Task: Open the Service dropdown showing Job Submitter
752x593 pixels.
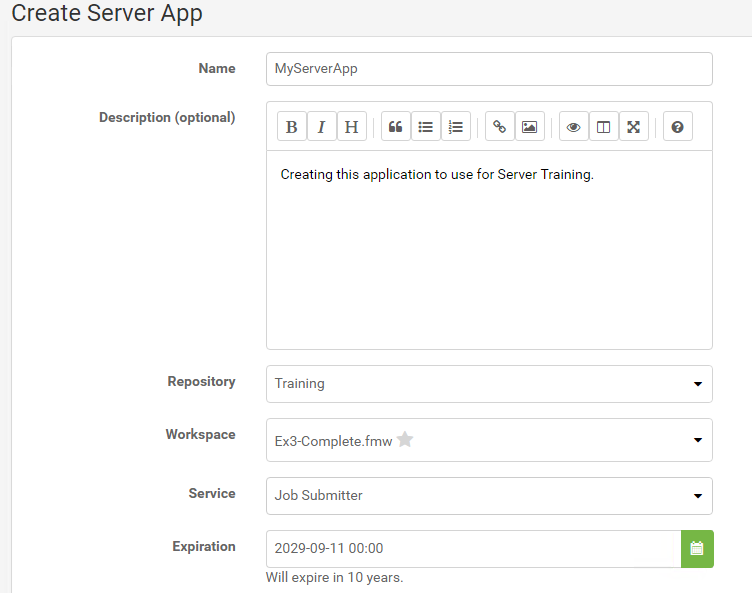Action: point(489,496)
